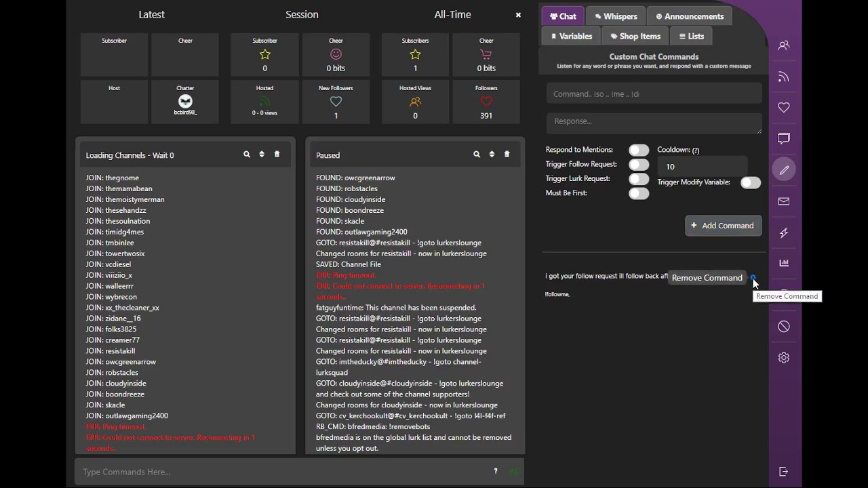The height and width of the screenshot is (488, 868).
Task: Open the question mark help beside the command box
Action: point(496,471)
